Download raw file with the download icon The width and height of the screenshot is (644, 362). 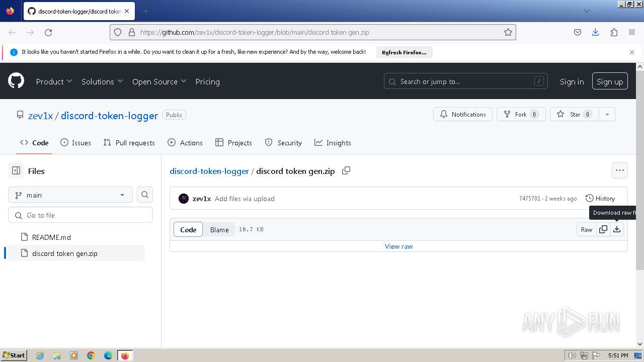tap(617, 229)
